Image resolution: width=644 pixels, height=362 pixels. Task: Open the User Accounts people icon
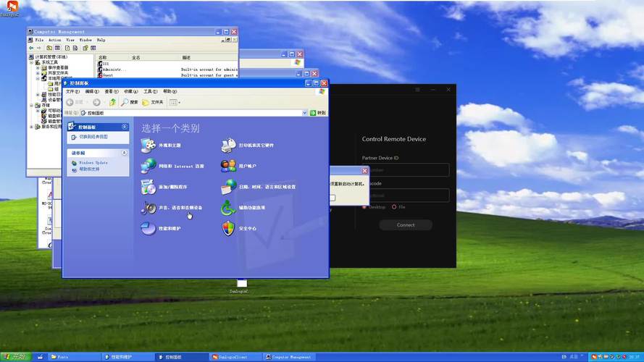click(x=228, y=166)
